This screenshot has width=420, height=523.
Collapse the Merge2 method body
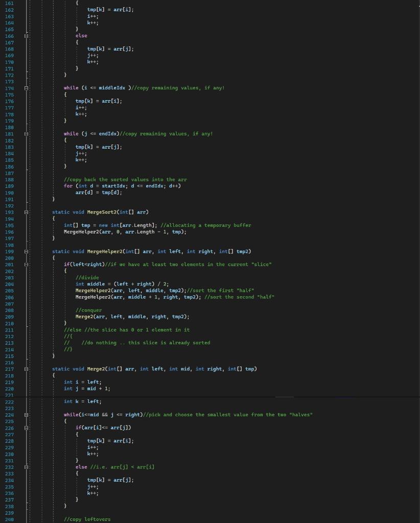(26, 369)
